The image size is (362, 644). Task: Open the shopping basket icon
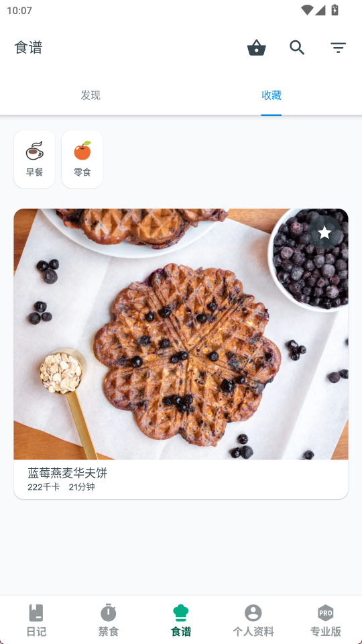(x=257, y=48)
